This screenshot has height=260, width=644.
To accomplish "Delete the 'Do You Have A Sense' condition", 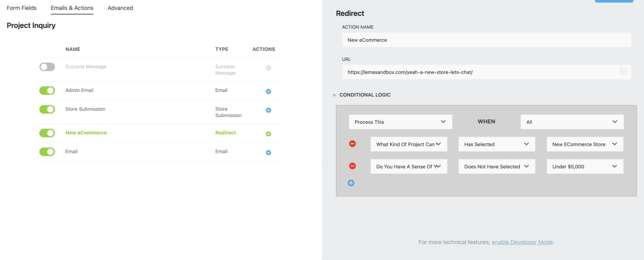I will click(353, 166).
